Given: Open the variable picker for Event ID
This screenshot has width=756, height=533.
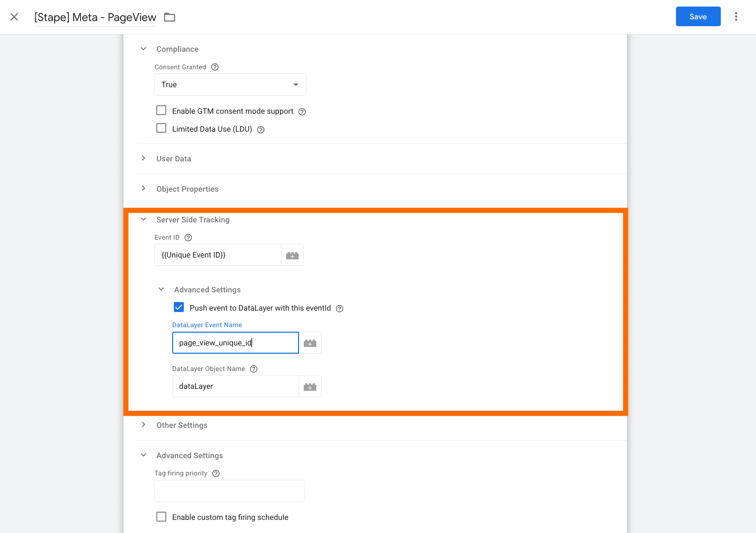Looking at the screenshot, I should click(292, 255).
